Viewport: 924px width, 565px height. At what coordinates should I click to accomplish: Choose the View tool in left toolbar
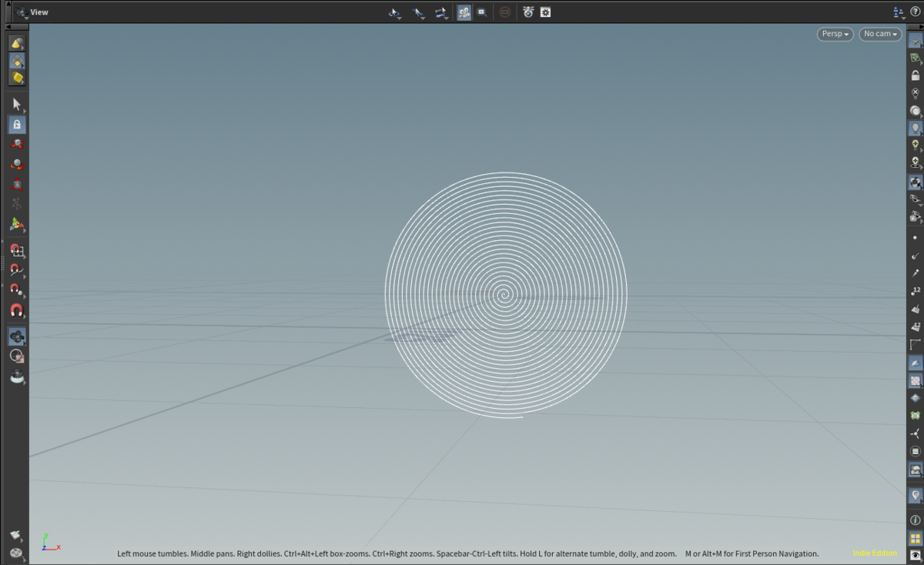[17, 144]
